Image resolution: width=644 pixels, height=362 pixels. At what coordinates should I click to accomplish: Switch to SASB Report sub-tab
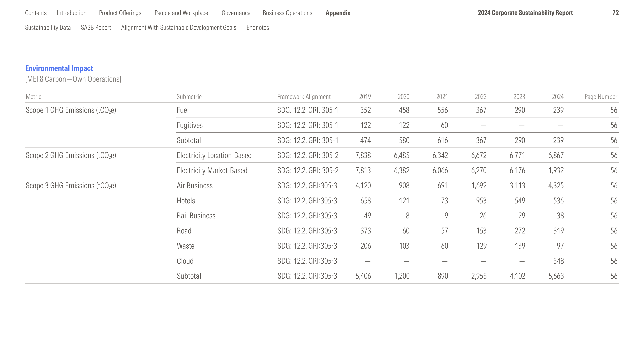(x=96, y=28)
